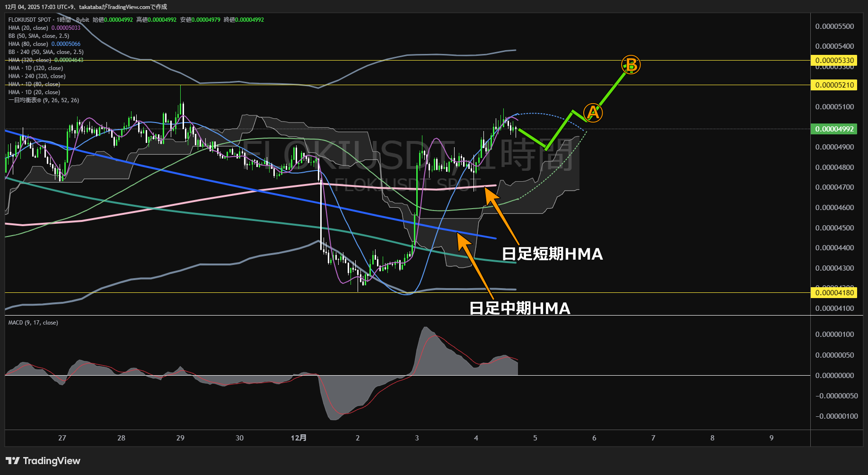Viewport: 868px width, 475px height.
Task: Click the HMA (320, close) 0.00004643 legend entry
Action: (x=45, y=60)
